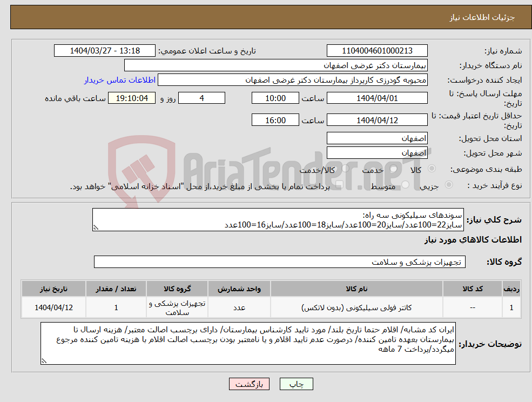
Task: Click the گروه کالا table column header
Action: click(177, 289)
